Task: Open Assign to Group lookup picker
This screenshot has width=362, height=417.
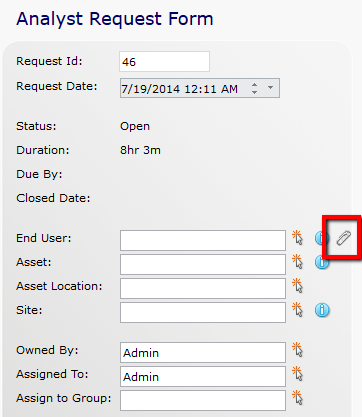Action: click(297, 398)
